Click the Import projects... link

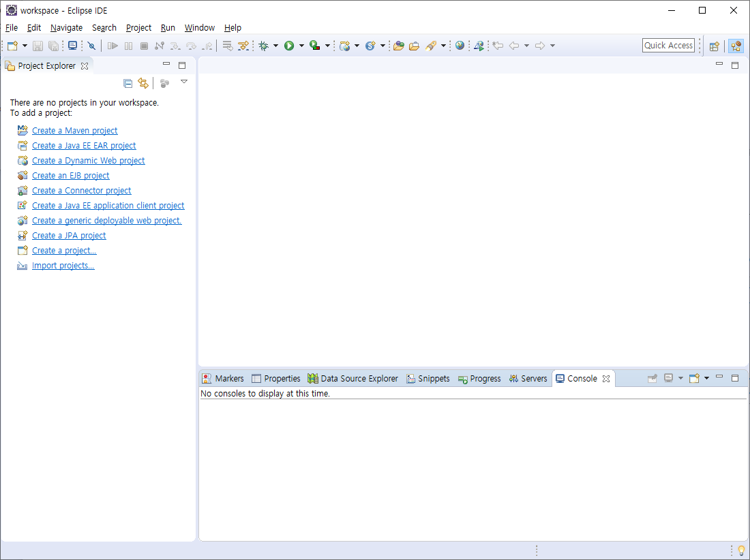coord(63,265)
